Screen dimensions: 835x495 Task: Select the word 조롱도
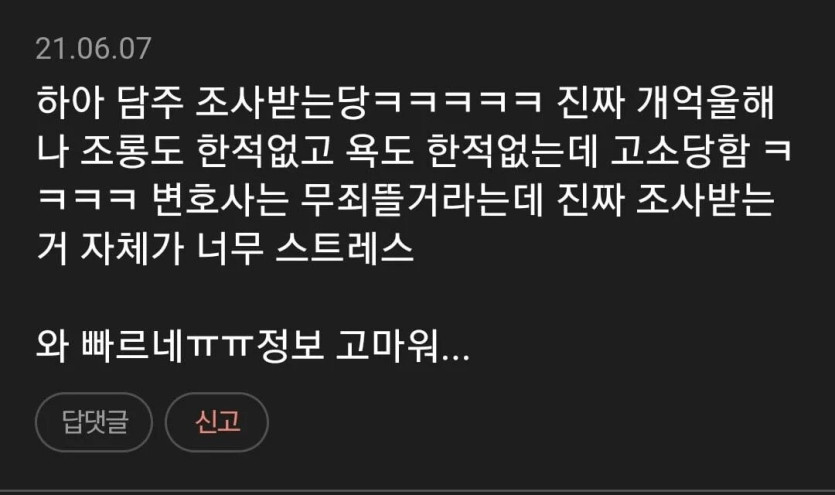coord(132,151)
